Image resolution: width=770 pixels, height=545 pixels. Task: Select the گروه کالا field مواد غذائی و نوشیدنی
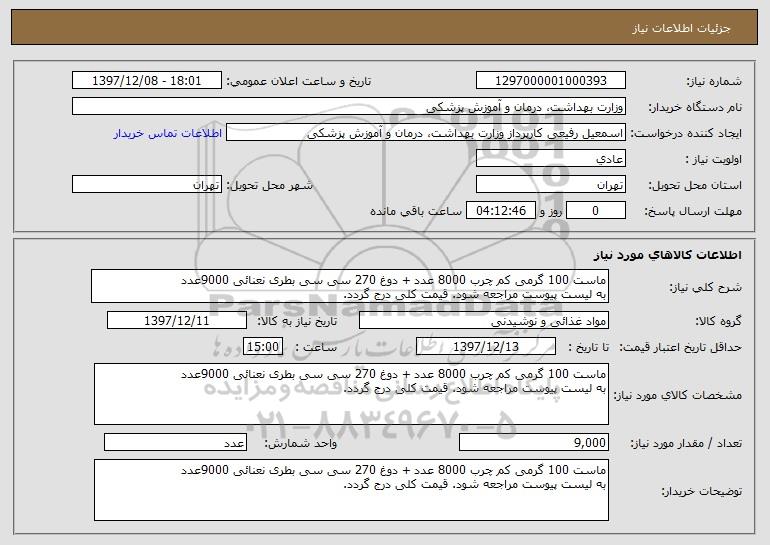pos(484,321)
